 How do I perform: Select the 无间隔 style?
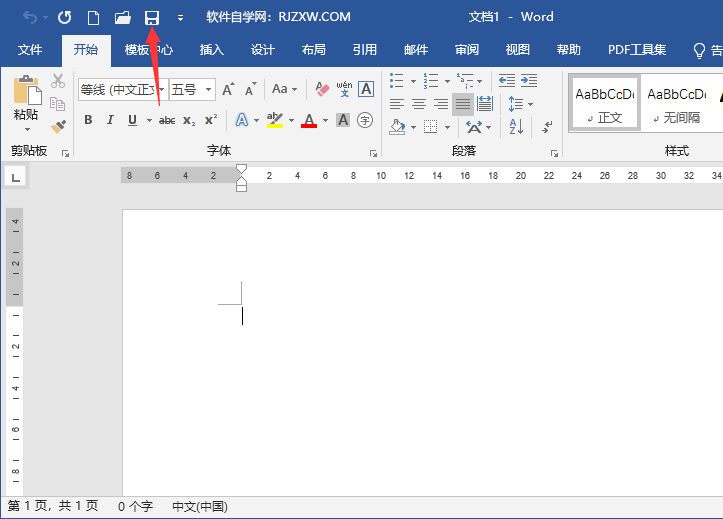click(x=677, y=103)
